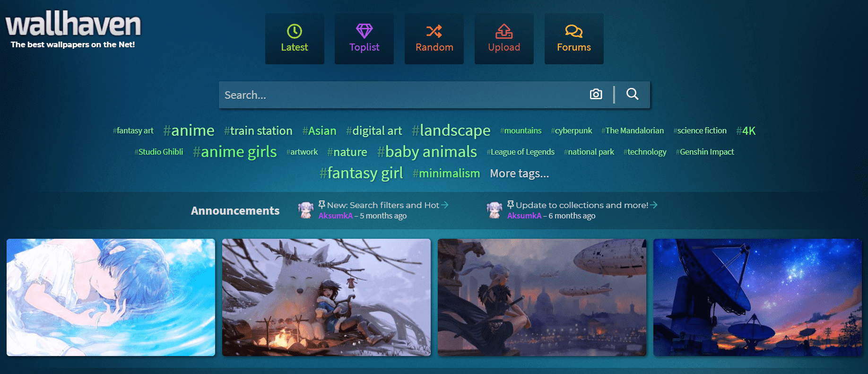868x374 pixels.
Task: Open New: Search filters and Hot announcement
Action: pos(383,205)
